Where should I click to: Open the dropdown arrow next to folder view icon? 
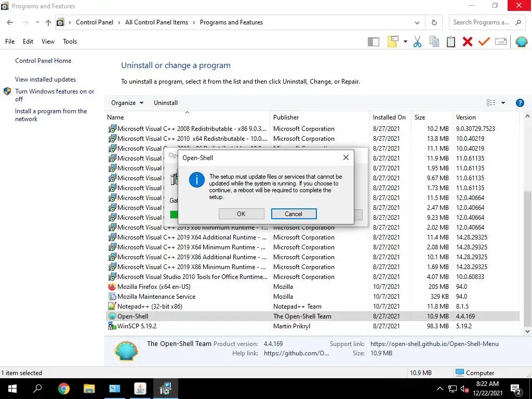(405, 42)
